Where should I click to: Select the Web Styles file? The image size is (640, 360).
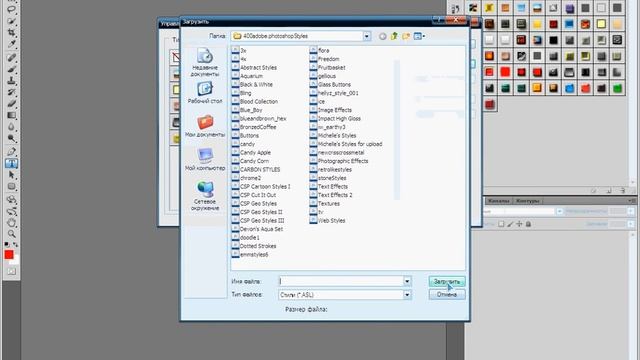click(331, 220)
